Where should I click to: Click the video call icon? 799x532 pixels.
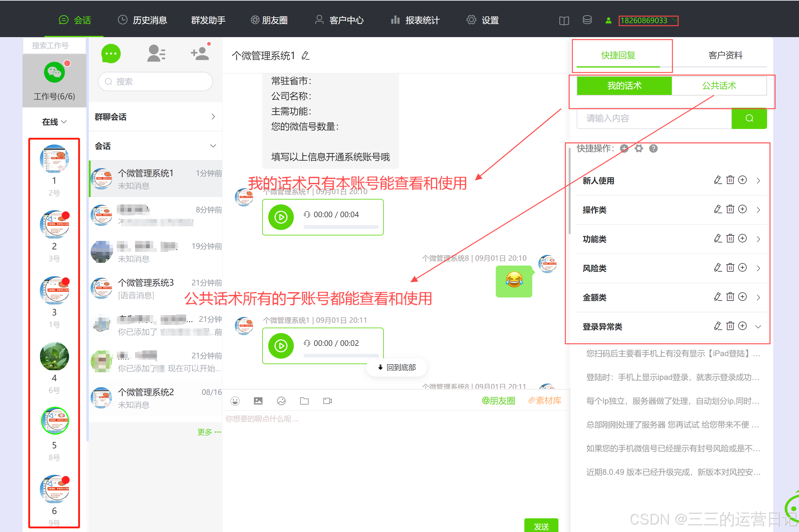tap(327, 401)
